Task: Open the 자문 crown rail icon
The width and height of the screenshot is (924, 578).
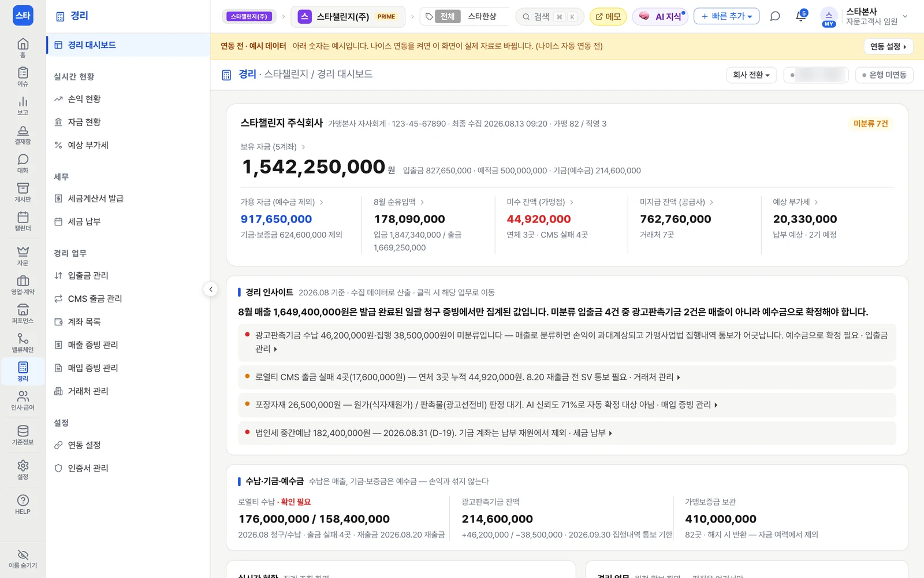Action: coord(23,255)
